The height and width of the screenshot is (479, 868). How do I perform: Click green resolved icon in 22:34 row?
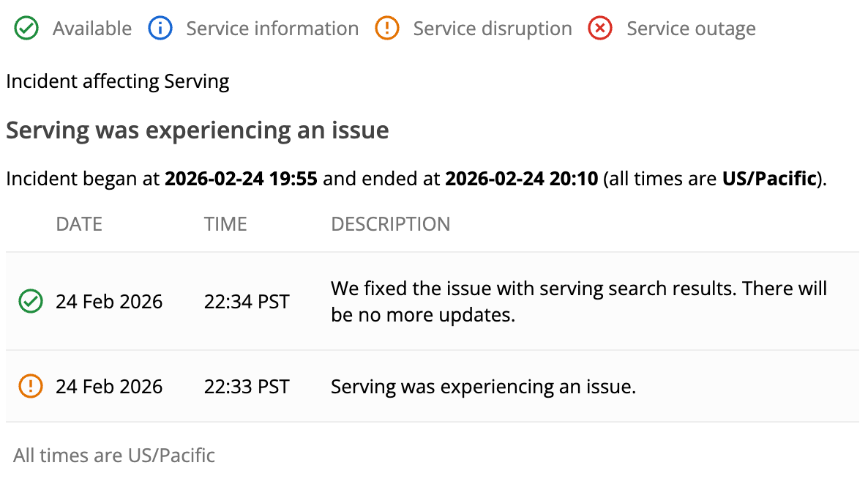(30, 301)
